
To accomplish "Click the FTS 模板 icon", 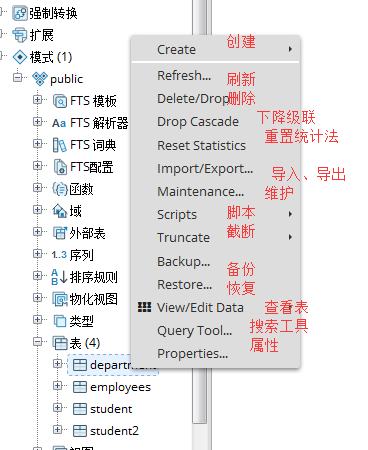I will tap(60, 101).
